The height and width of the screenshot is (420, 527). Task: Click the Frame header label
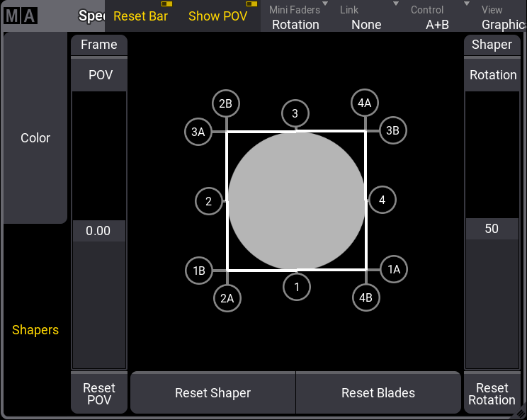[99, 45]
